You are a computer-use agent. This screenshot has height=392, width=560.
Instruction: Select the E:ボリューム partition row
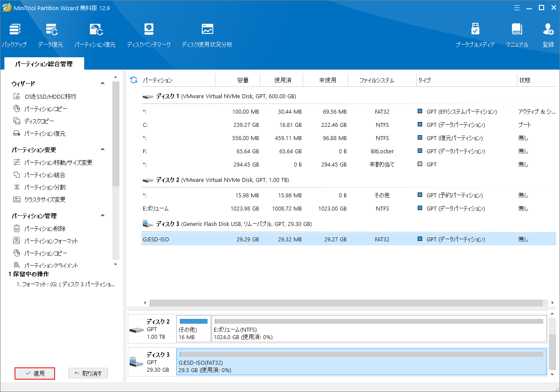click(x=349, y=208)
